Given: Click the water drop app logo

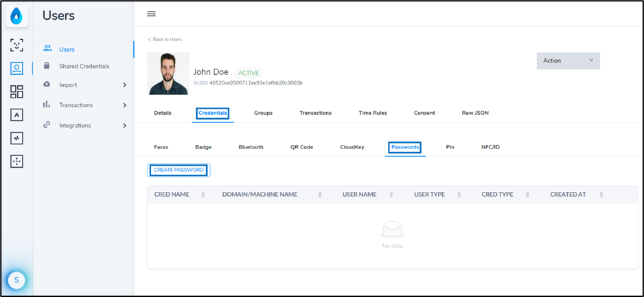Looking at the screenshot, I should [x=17, y=16].
